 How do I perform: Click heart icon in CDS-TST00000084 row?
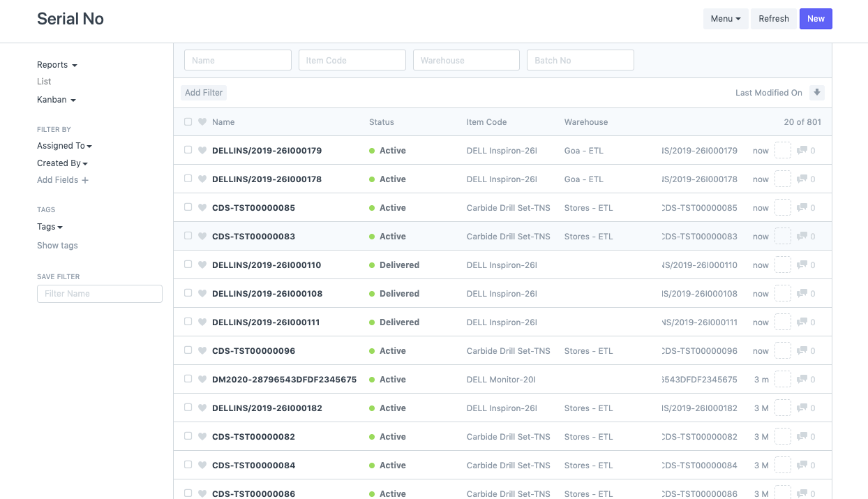[202, 466]
